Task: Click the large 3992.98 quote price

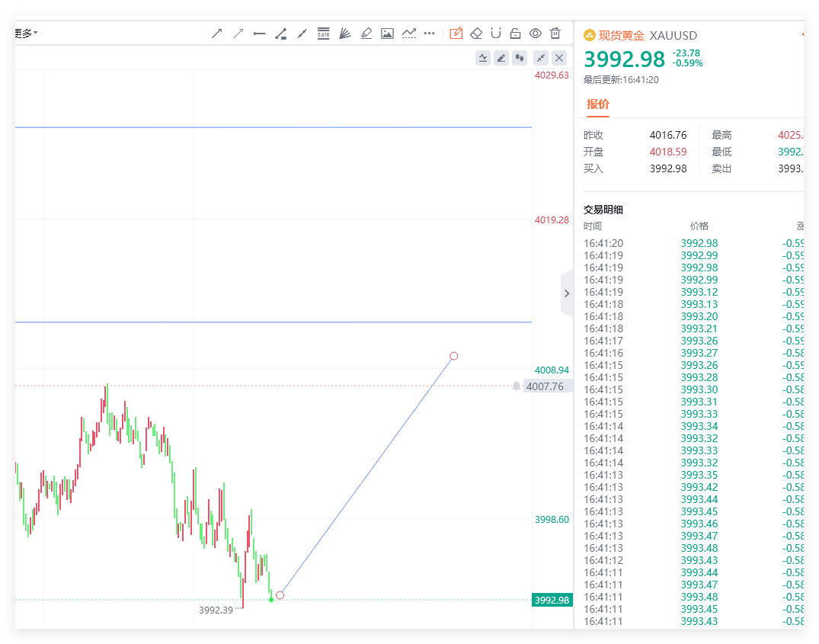Action: 624,59
